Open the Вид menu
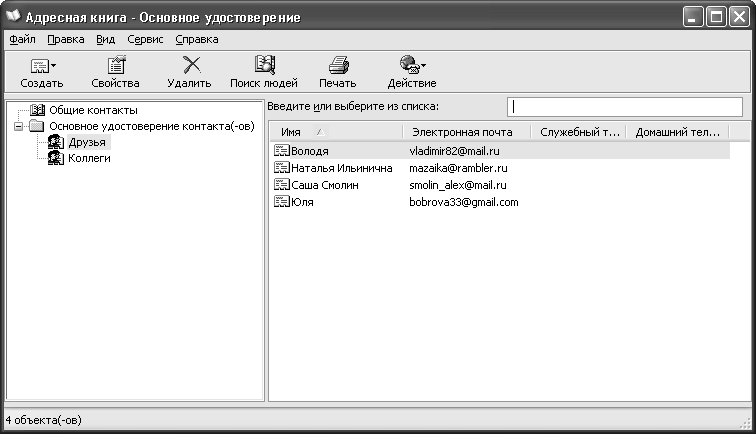 tap(106, 40)
